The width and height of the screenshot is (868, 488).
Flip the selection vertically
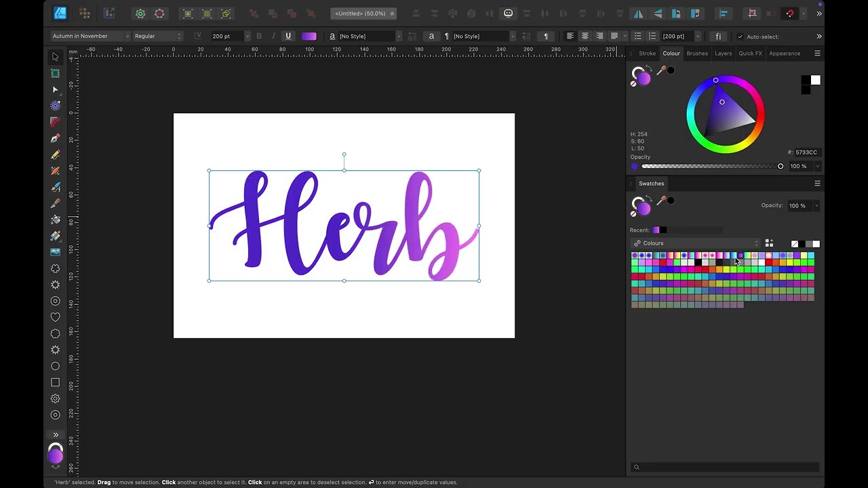pyautogui.click(x=658, y=14)
